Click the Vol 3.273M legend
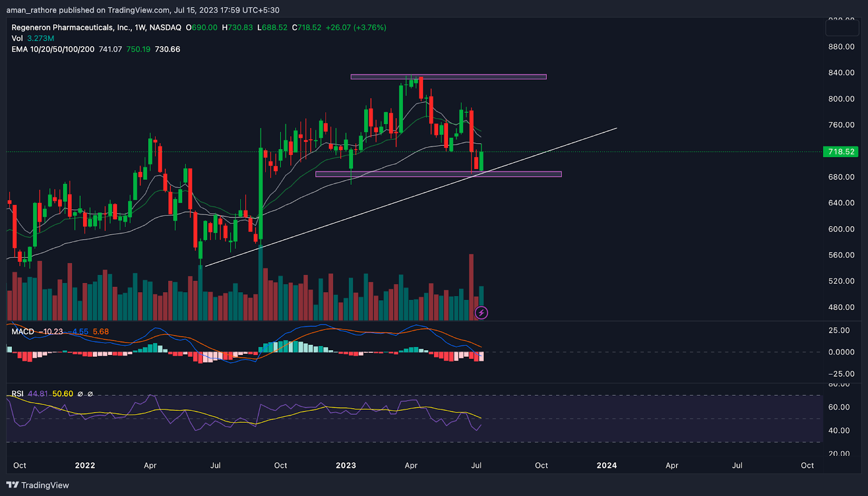This screenshot has height=496, width=868. pyautogui.click(x=33, y=38)
